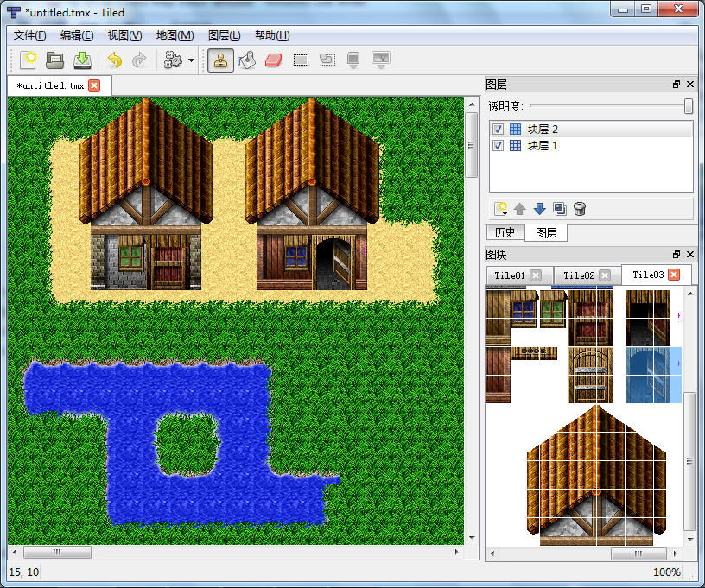
Task: Click the map horizontal scrollbar thumb
Action: [x=57, y=552]
